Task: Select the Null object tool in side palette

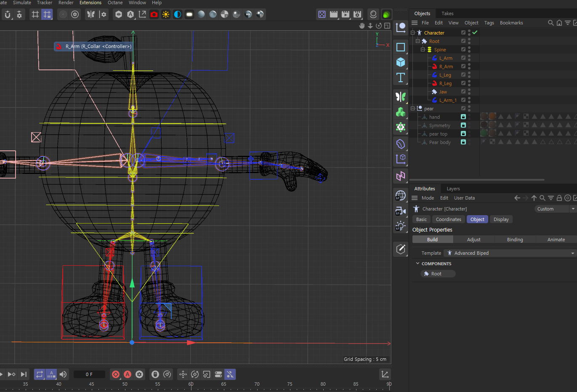Action: click(x=401, y=29)
